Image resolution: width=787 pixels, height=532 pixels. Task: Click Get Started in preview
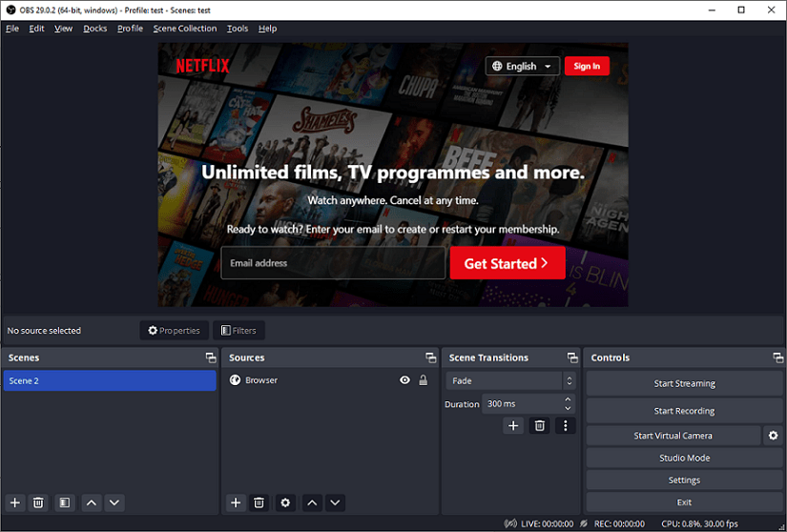point(507,263)
